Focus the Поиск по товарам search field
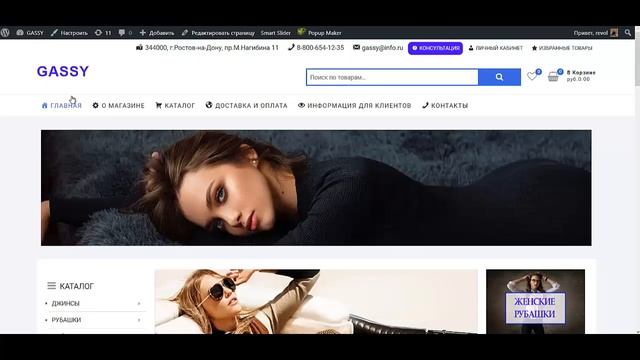Screen dimensions: 640x360 (392, 77)
